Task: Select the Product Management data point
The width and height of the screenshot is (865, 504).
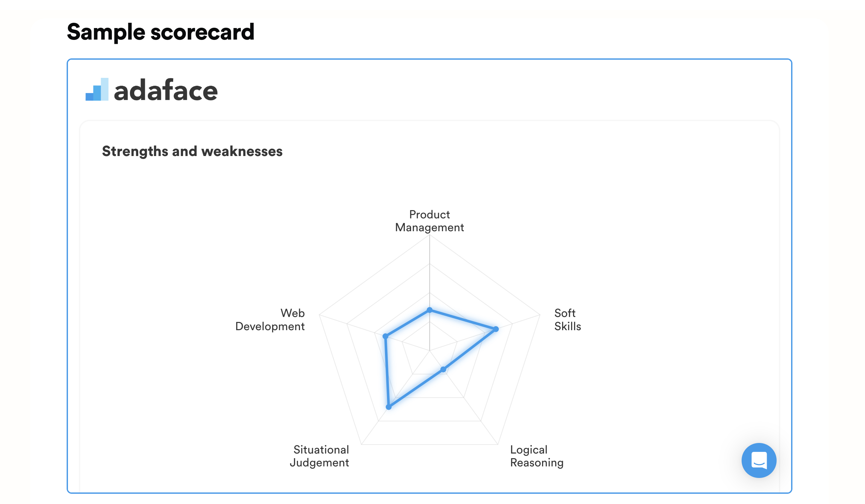Action: 430,310
